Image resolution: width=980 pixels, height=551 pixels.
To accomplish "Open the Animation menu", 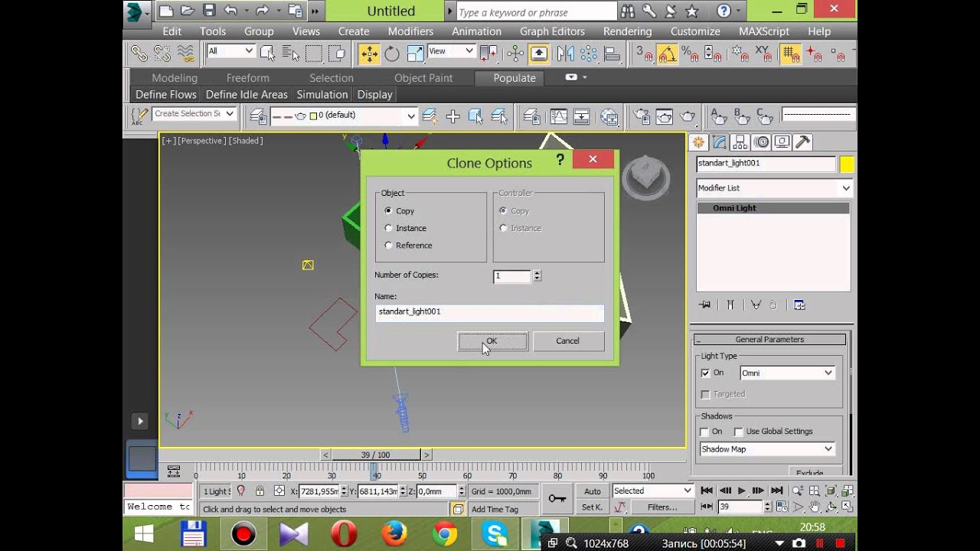I will (x=476, y=31).
